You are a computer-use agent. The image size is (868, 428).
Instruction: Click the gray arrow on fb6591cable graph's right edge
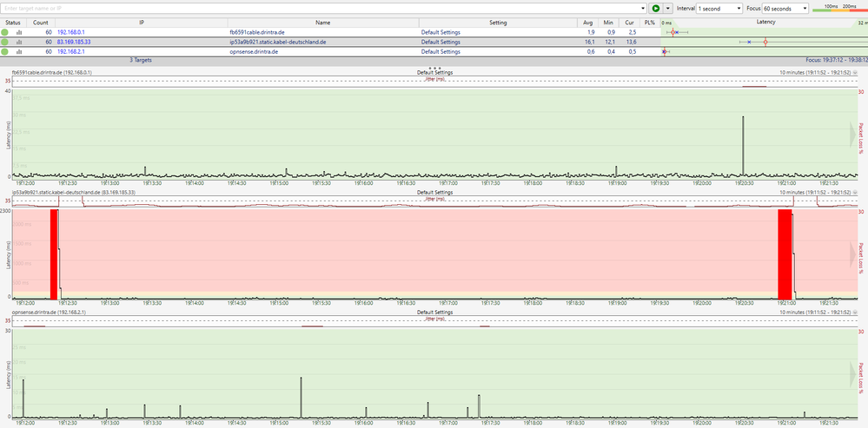[853, 136]
